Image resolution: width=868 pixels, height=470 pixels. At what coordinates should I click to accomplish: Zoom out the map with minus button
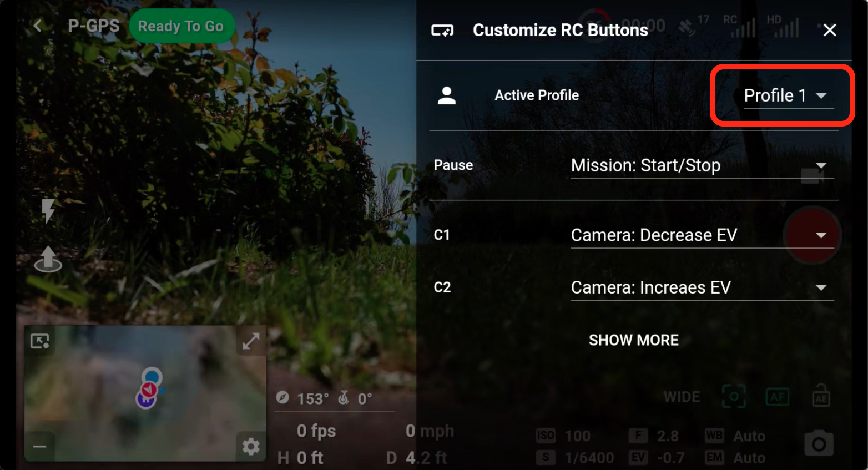(39, 446)
